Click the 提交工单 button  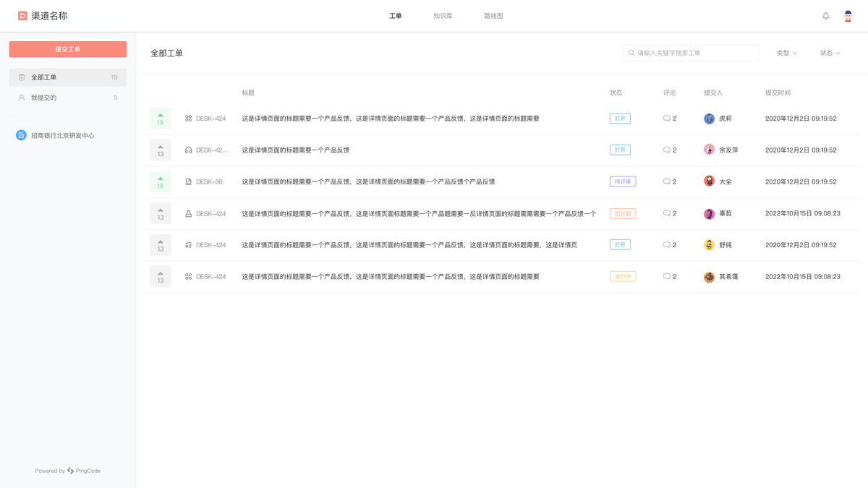[x=67, y=49]
